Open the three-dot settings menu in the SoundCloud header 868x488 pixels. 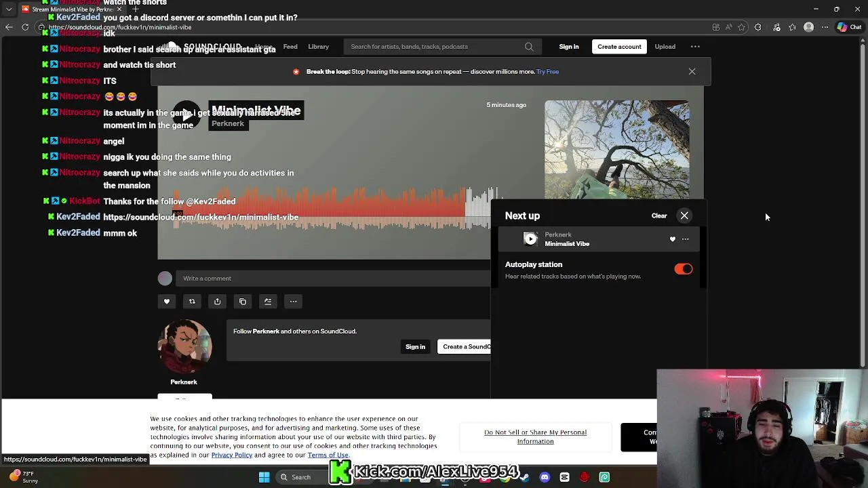(695, 47)
